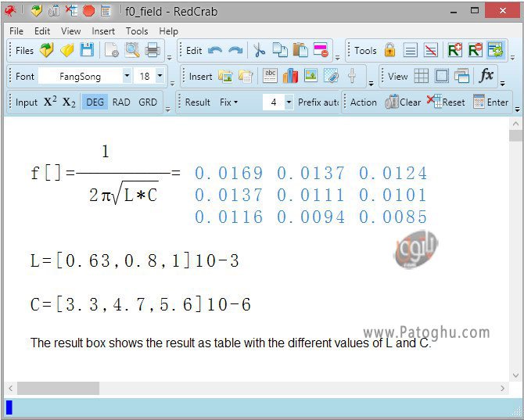This screenshot has height=420, width=524.
Task: Toggle the grid display in View toolbar
Action: [x=421, y=76]
